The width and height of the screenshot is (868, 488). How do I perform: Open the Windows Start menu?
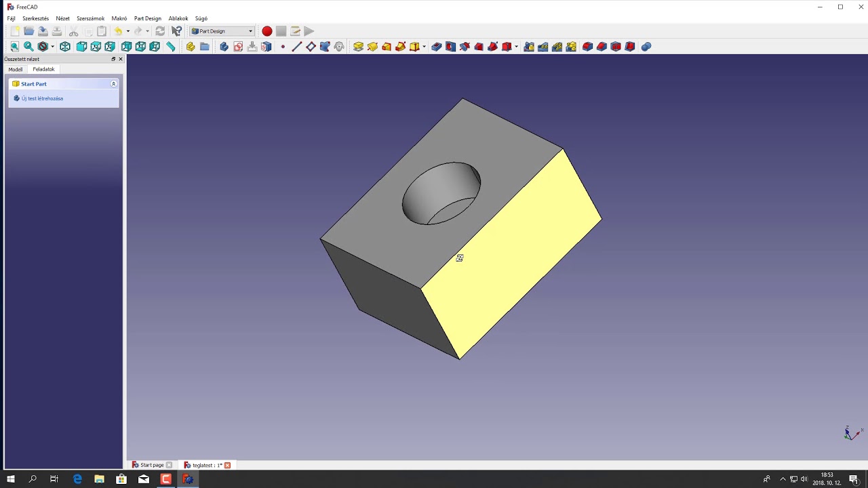(x=11, y=479)
